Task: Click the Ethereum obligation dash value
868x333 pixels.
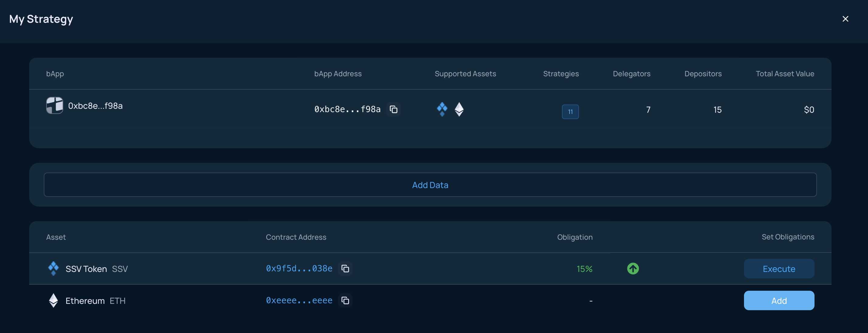Action: (591, 301)
